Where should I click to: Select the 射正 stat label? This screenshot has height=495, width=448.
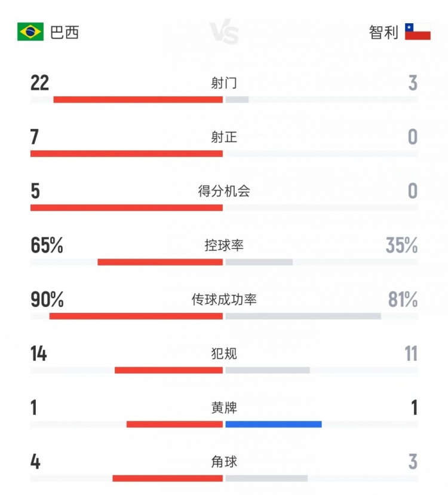224,137
